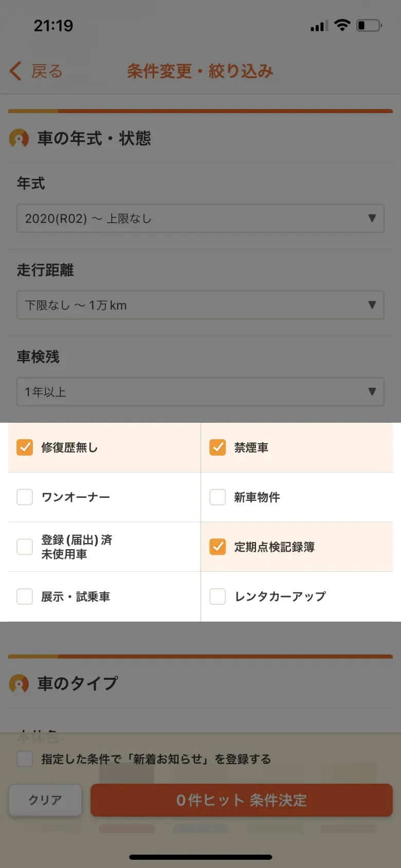Image resolution: width=401 pixels, height=868 pixels.
Task: Uncheck 修復歴無し filter
Action: click(x=24, y=447)
